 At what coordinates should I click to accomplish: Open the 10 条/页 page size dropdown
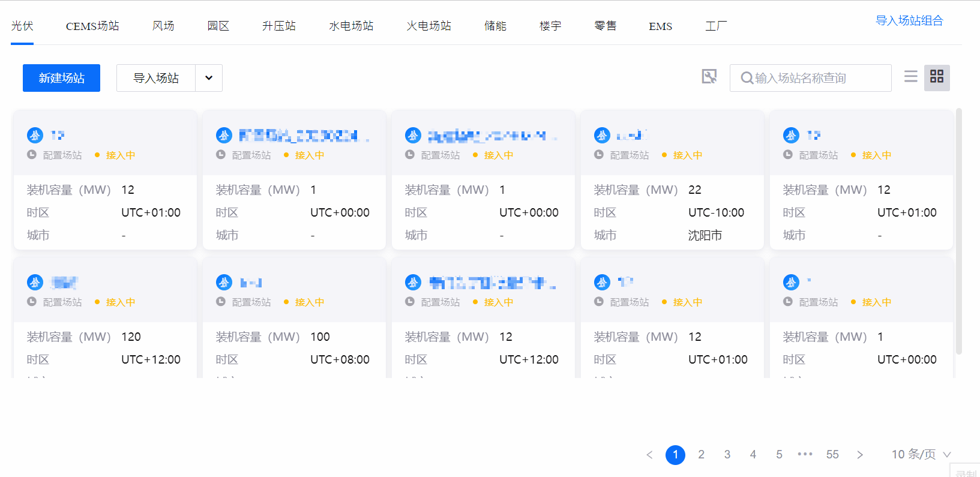(921, 455)
